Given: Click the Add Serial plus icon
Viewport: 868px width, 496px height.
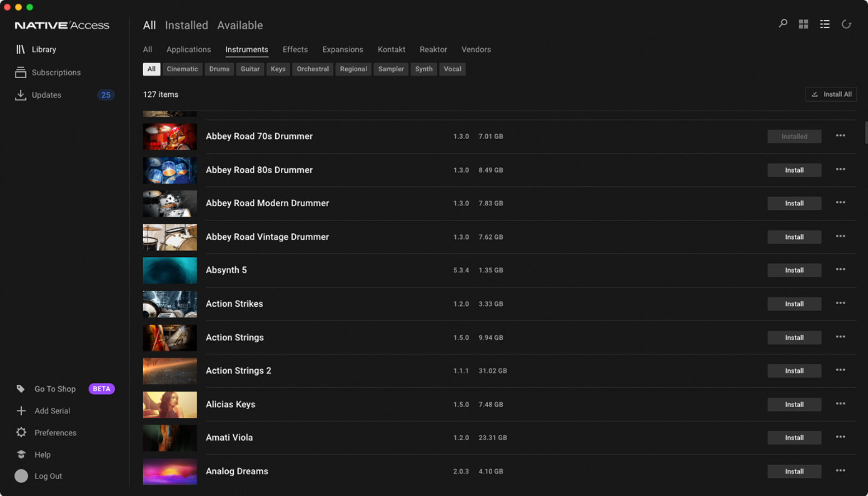Looking at the screenshot, I should click(21, 411).
